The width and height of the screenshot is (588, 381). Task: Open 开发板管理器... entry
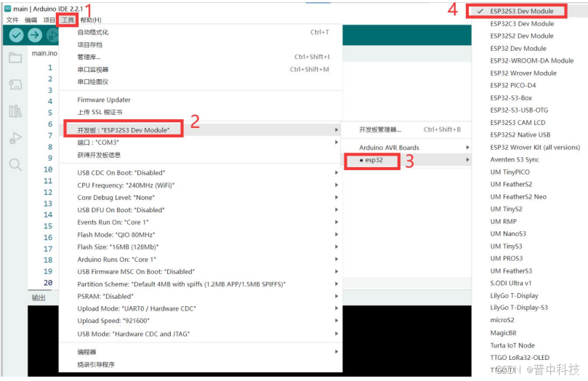(x=406, y=129)
